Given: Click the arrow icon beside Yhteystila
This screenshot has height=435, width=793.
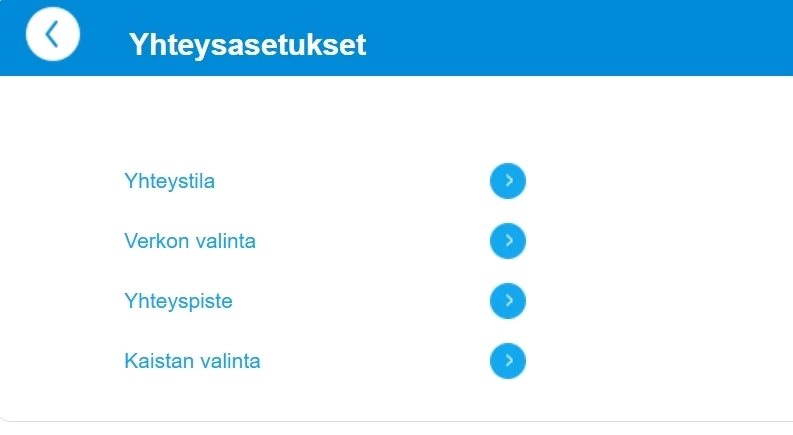Looking at the screenshot, I should pos(508,181).
